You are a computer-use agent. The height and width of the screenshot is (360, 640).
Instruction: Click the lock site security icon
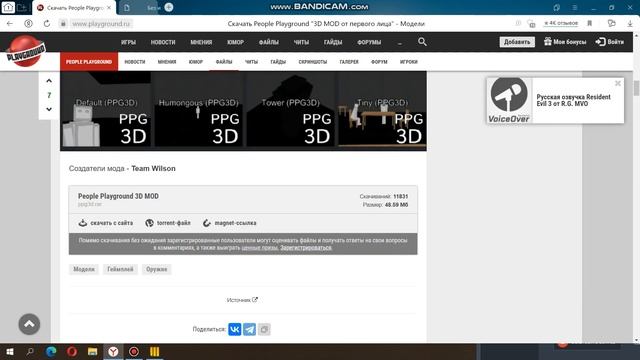(63, 24)
